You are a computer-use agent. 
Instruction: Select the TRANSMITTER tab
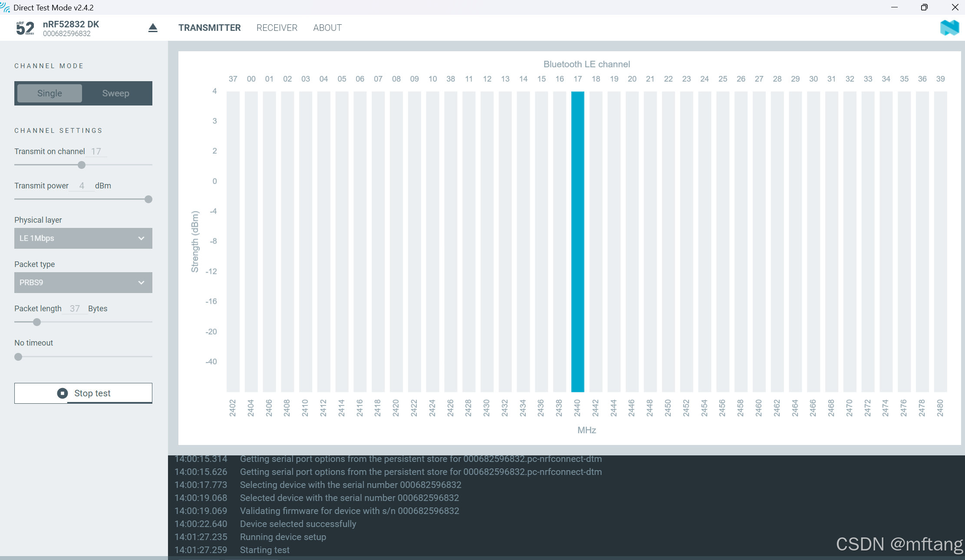click(x=209, y=28)
